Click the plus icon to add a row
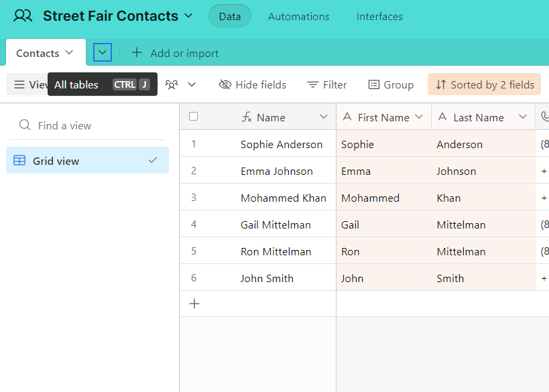The width and height of the screenshot is (549, 392). point(194,304)
